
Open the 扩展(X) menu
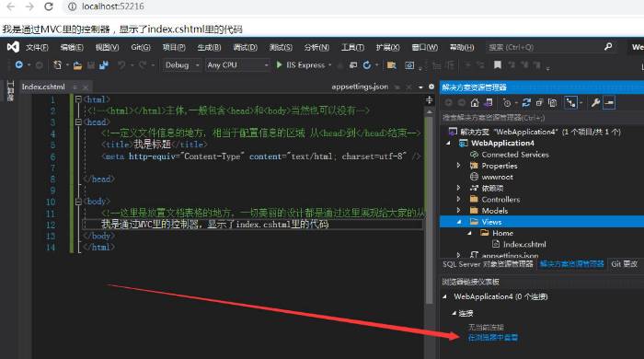pyautogui.click(x=387, y=47)
